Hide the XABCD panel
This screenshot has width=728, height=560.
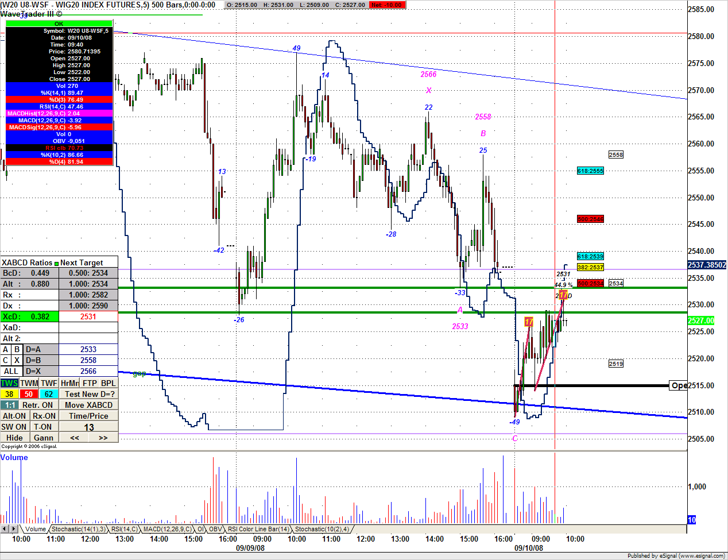click(15, 438)
